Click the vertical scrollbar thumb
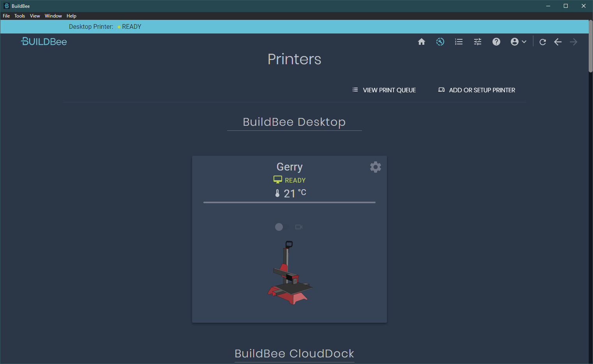Screen dimensions: 593x364 point(591,46)
